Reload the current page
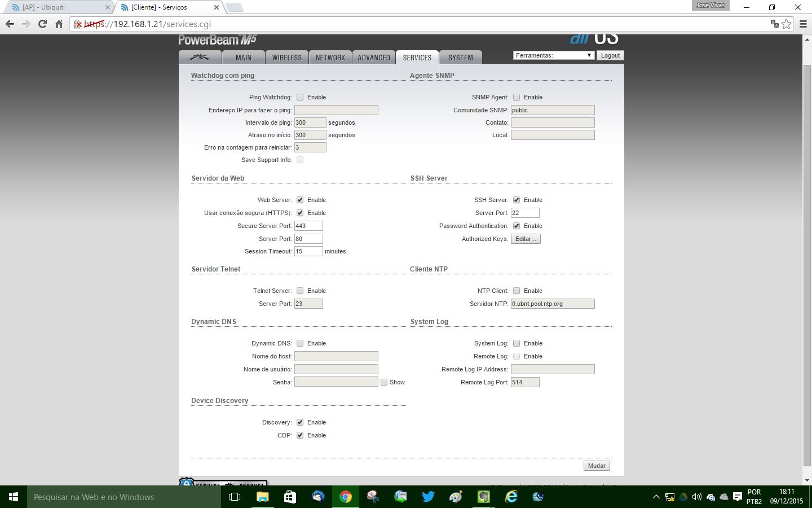The height and width of the screenshot is (508, 812). coord(42,24)
